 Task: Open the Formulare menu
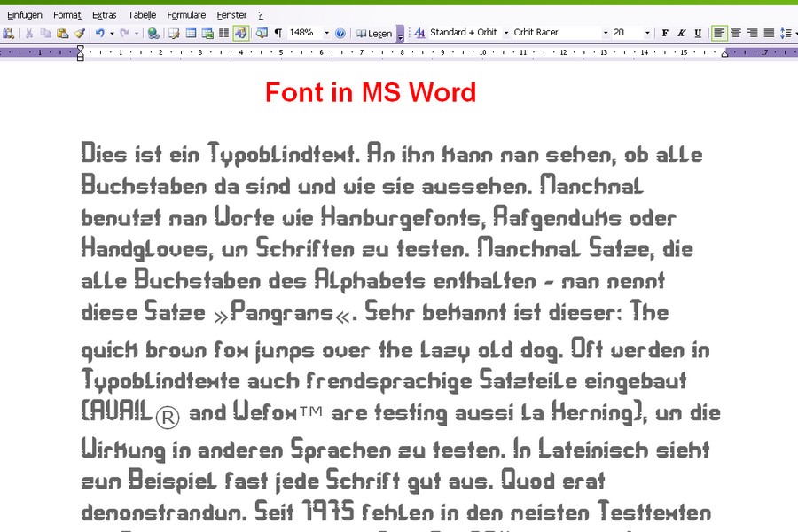(x=186, y=15)
